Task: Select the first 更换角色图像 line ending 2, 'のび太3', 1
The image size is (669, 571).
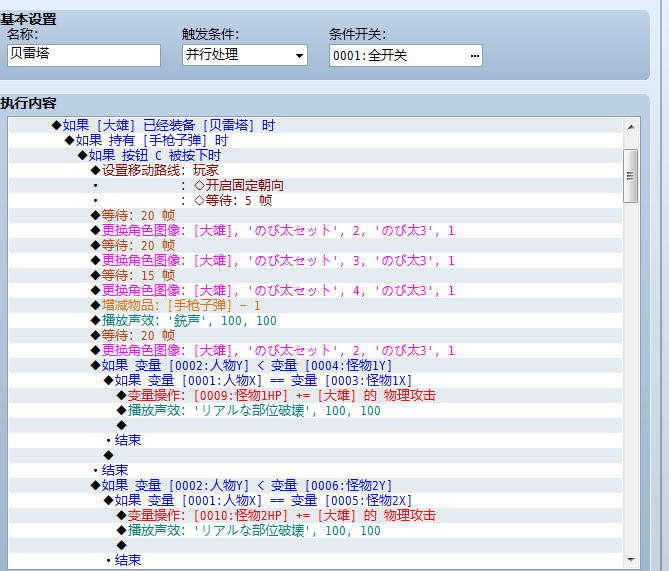Action: click(x=315, y=230)
